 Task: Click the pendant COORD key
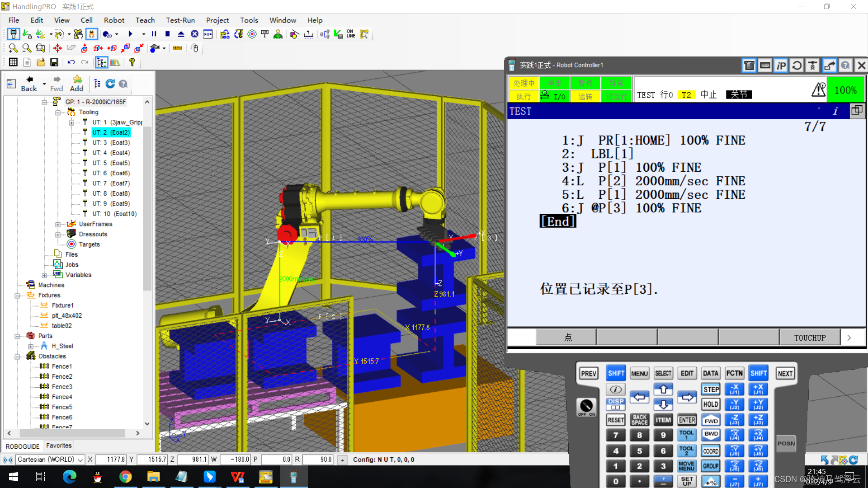pos(711,451)
